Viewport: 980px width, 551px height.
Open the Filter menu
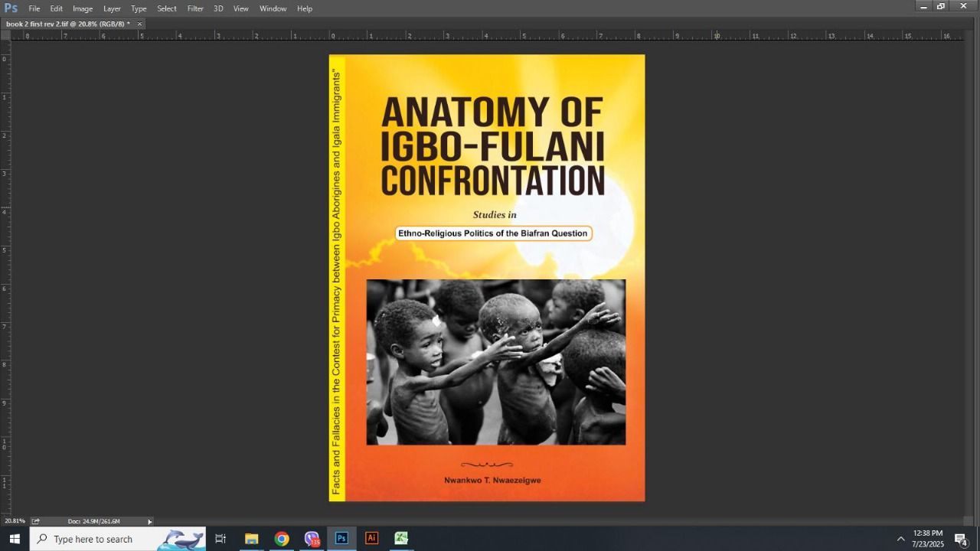195,8
